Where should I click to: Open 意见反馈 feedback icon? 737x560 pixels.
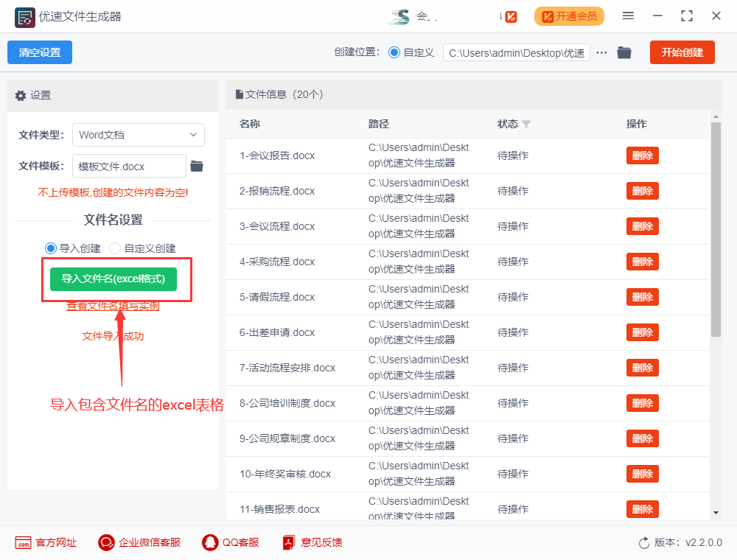tap(287, 542)
